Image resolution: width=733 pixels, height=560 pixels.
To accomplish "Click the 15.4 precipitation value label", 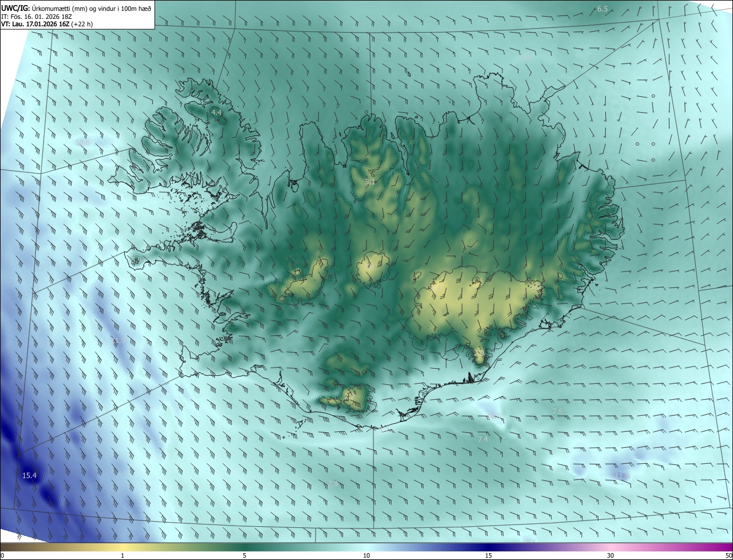I will [29, 476].
